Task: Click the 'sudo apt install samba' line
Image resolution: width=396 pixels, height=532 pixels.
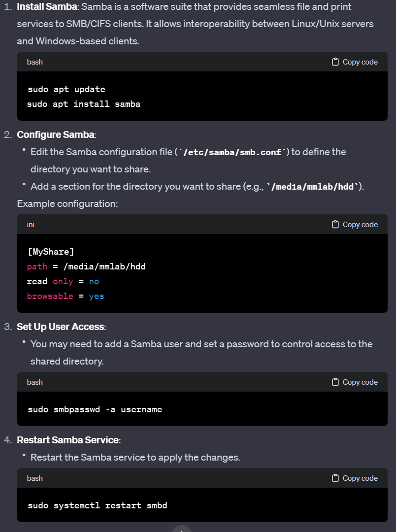Action: (84, 104)
